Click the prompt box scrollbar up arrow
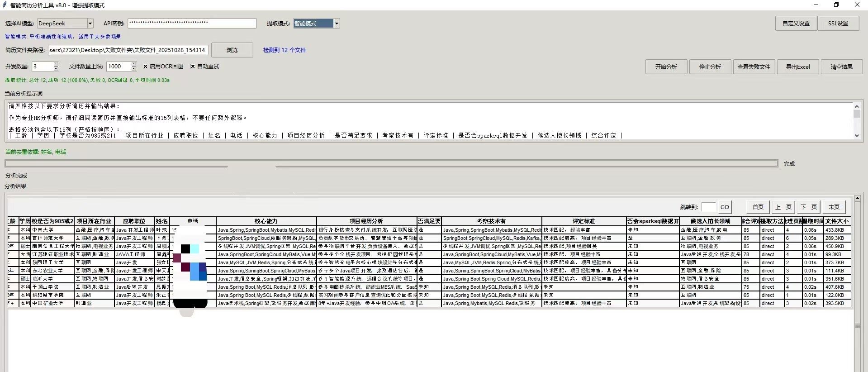This screenshot has height=372, width=868. tap(857, 106)
